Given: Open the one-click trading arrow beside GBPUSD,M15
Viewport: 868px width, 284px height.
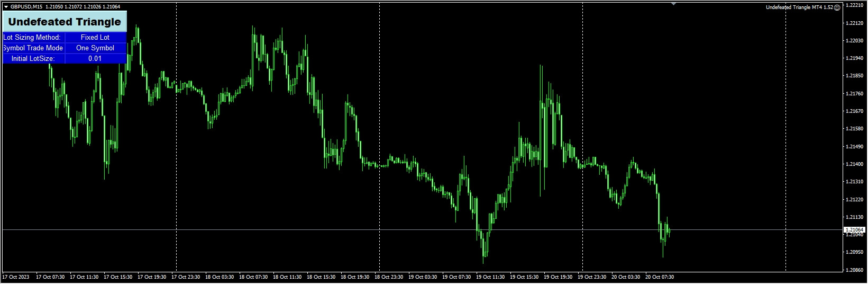Looking at the screenshot, I should (6, 7).
